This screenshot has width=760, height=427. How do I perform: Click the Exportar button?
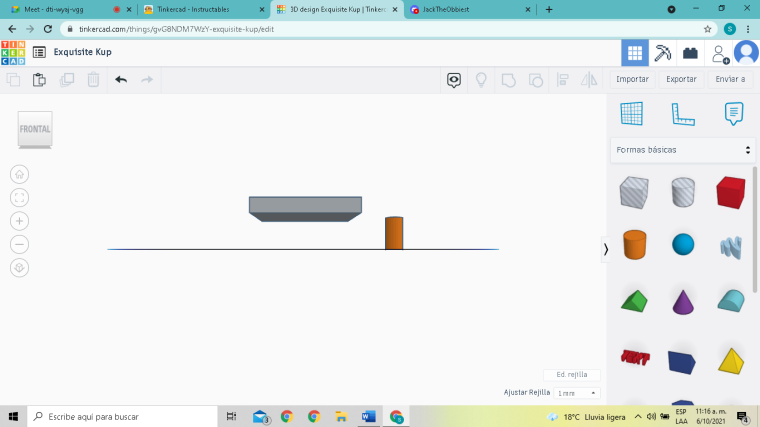click(x=681, y=79)
